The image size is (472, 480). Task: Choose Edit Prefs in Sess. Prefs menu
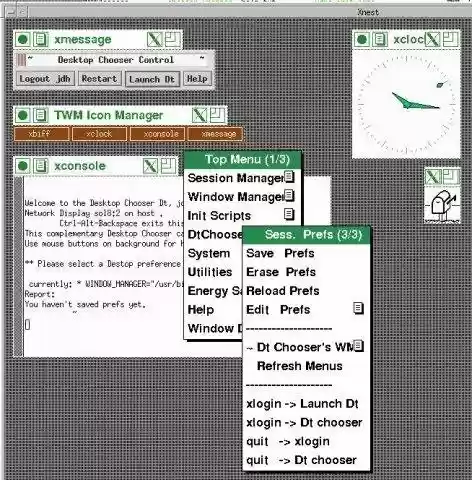point(307,310)
